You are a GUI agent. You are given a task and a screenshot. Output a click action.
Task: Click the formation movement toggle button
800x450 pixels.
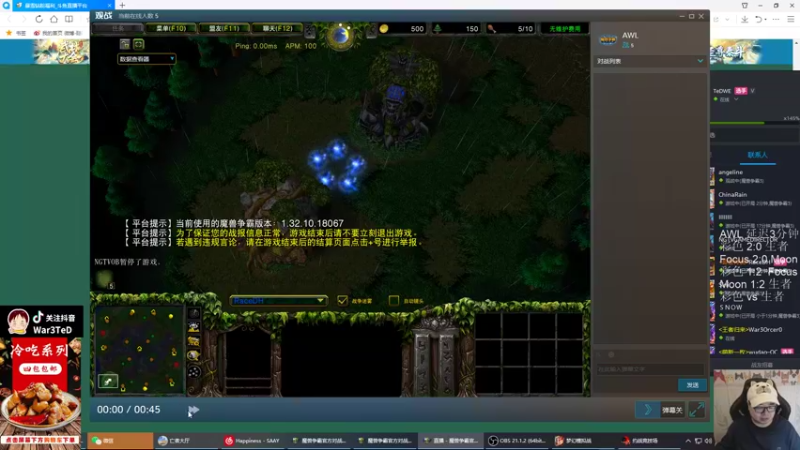click(194, 371)
